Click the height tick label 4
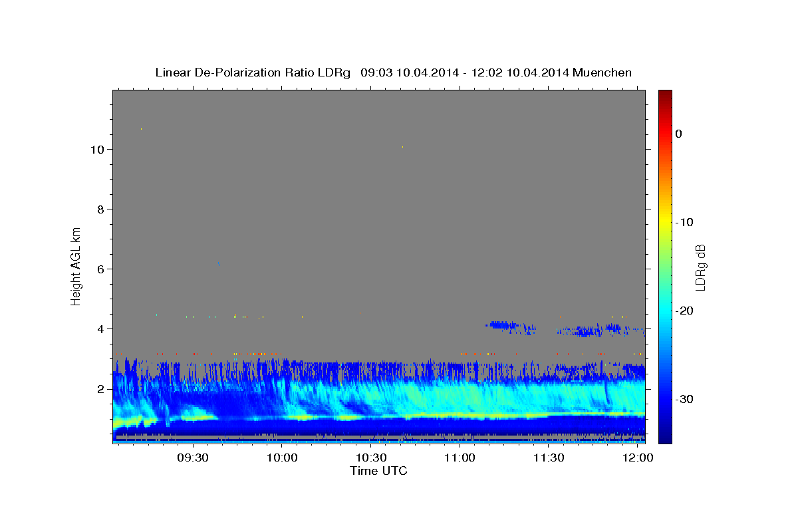The height and width of the screenshot is (532, 798). click(x=101, y=329)
